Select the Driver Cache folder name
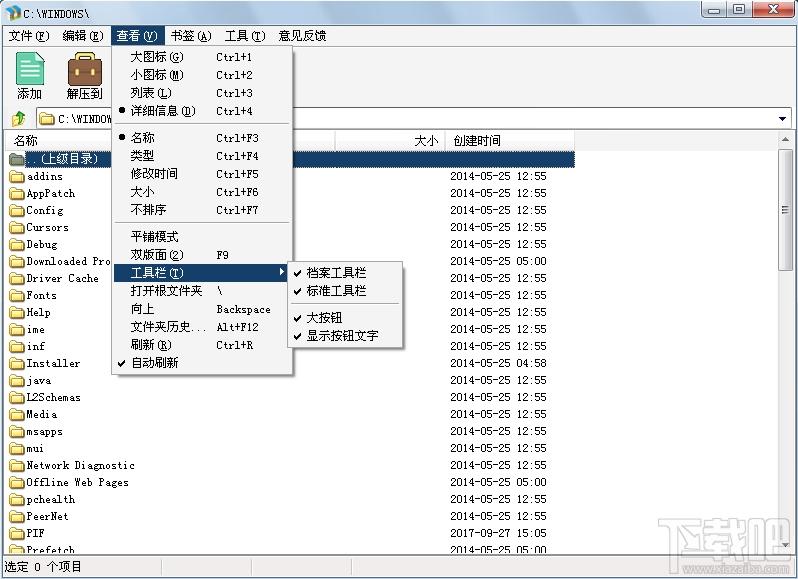This screenshot has width=798, height=579. (x=62, y=278)
